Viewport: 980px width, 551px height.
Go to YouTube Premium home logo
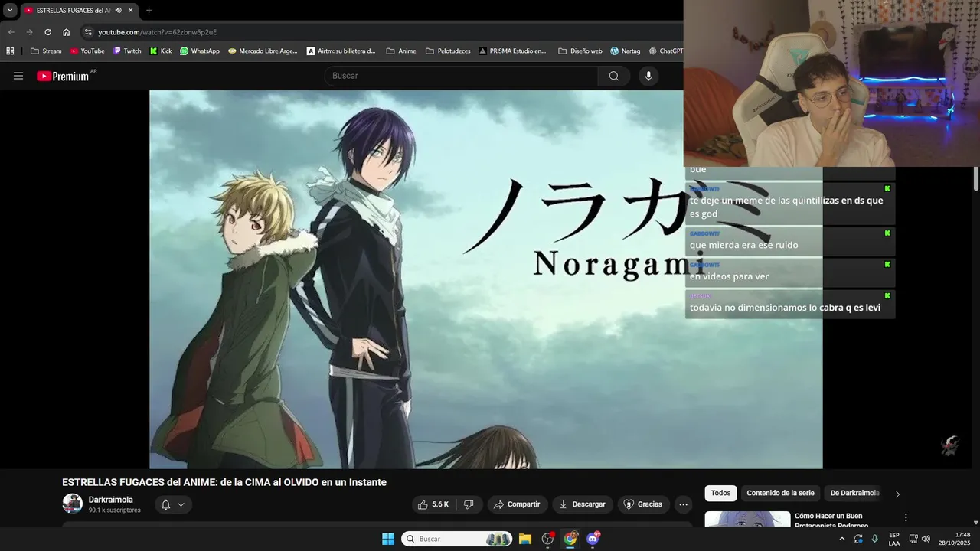(64, 76)
